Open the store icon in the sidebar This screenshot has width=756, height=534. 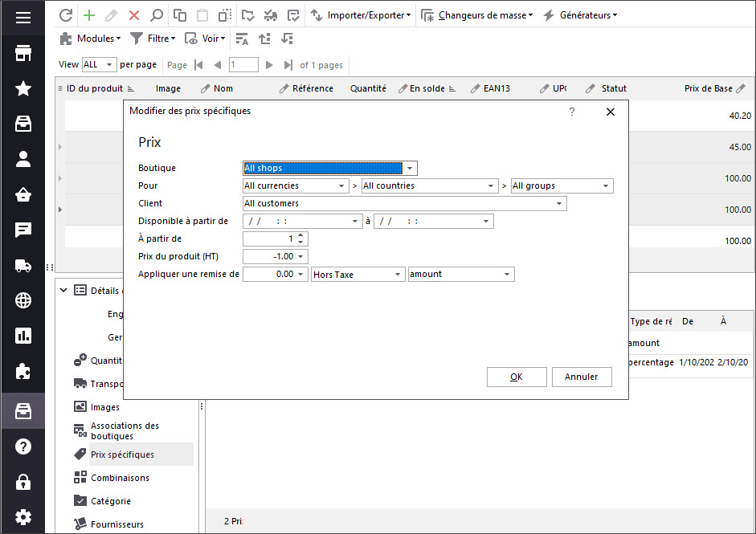23,53
